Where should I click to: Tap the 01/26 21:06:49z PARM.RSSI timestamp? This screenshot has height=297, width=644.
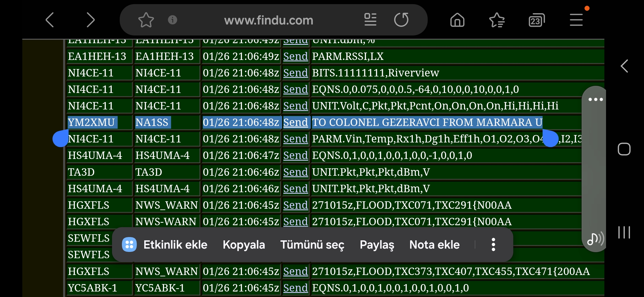(x=241, y=56)
